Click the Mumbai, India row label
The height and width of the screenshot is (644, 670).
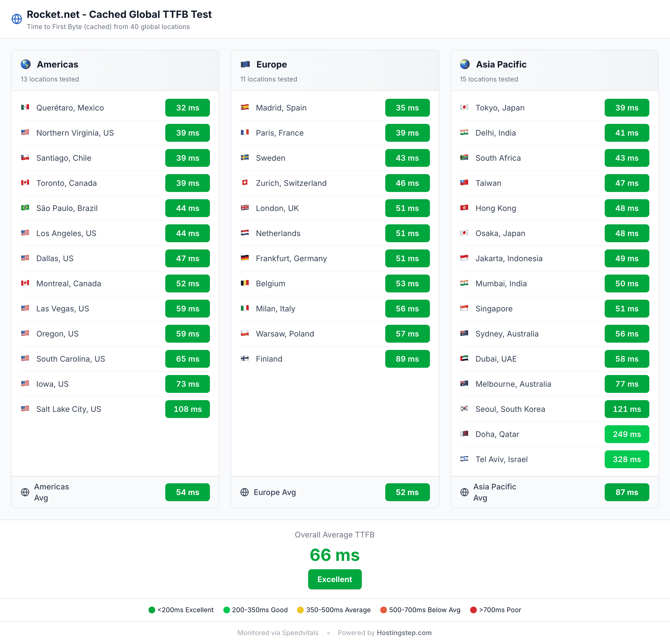pyautogui.click(x=501, y=283)
